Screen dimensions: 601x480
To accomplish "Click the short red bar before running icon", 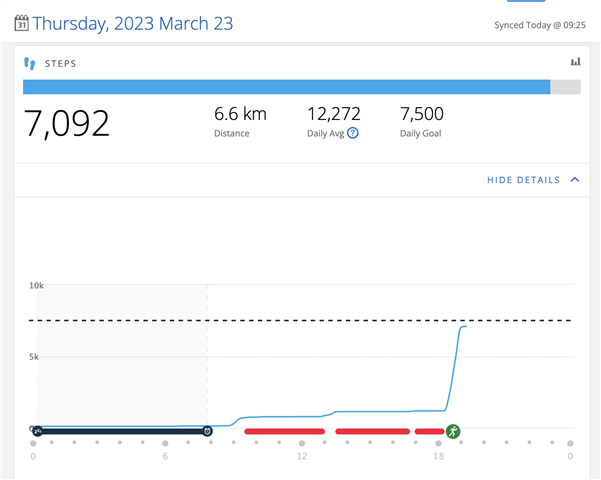I will pos(428,431).
